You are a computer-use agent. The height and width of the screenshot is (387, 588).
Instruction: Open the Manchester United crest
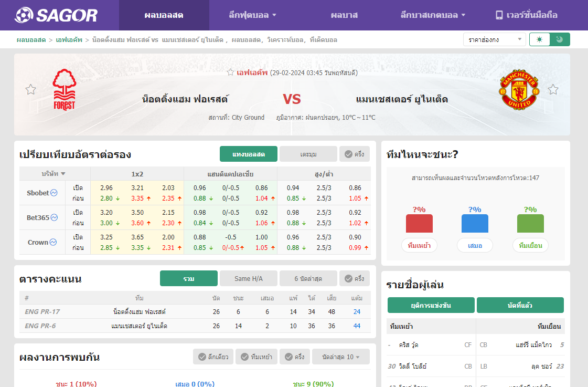point(519,90)
